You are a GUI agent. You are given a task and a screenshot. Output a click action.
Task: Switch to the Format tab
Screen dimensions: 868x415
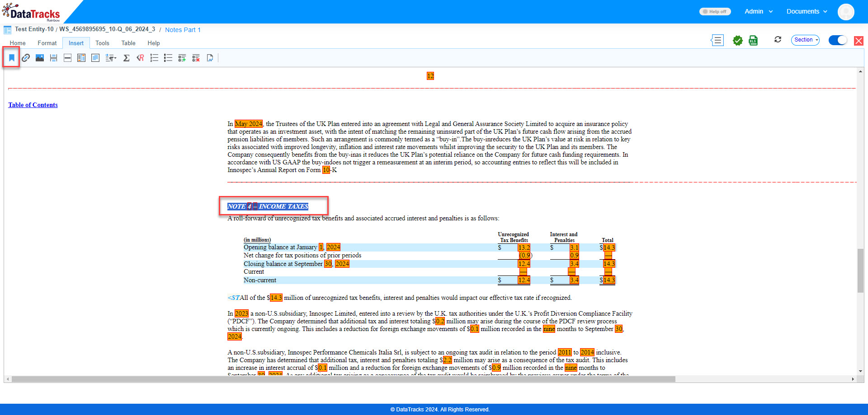coord(47,43)
